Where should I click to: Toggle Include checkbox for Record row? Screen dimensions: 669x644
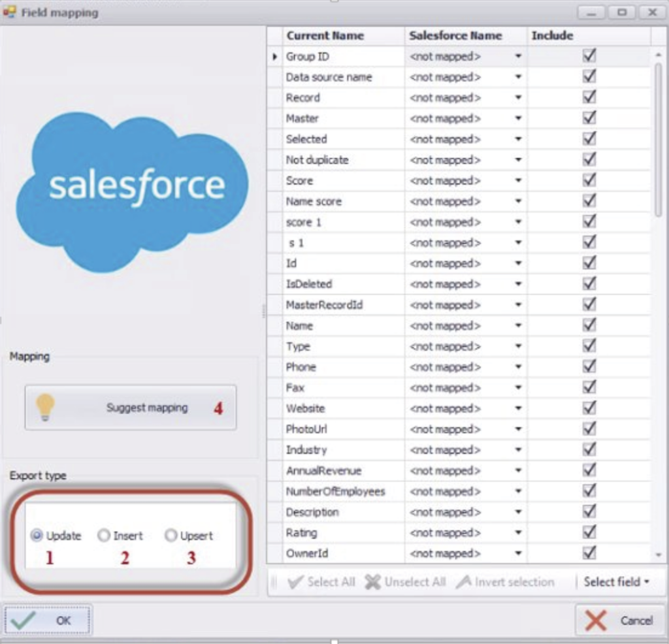click(589, 97)
